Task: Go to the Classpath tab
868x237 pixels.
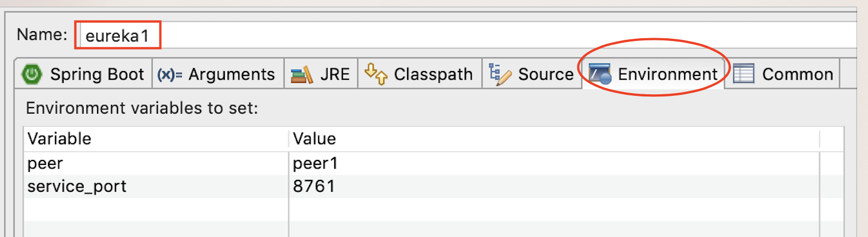Action: coord(419,74)
